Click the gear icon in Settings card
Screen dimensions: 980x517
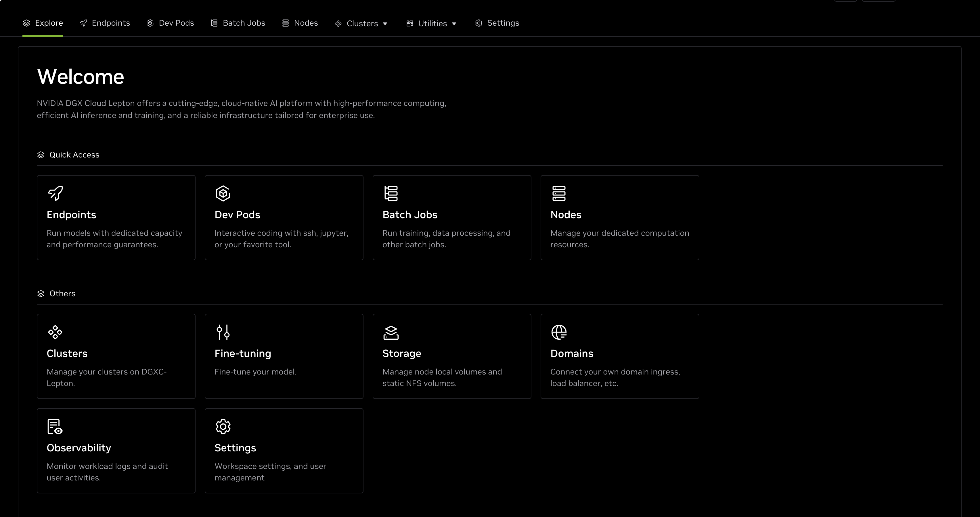pos(223,426)
